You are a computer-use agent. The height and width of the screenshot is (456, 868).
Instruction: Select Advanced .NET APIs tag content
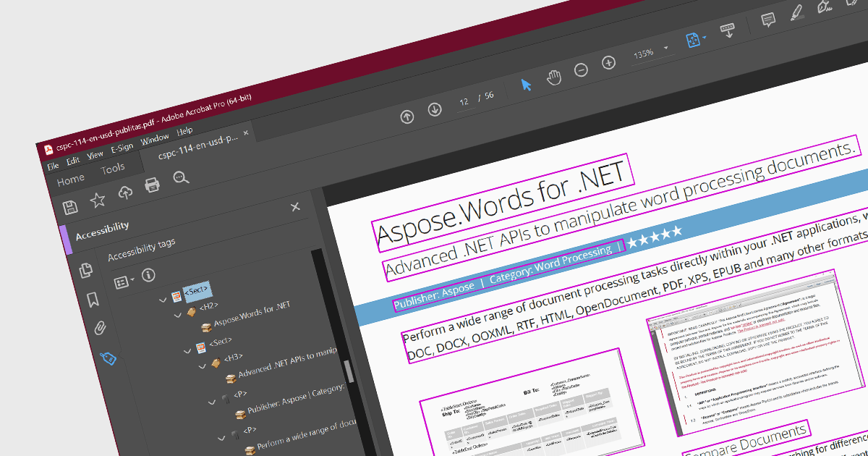(287, 363)
